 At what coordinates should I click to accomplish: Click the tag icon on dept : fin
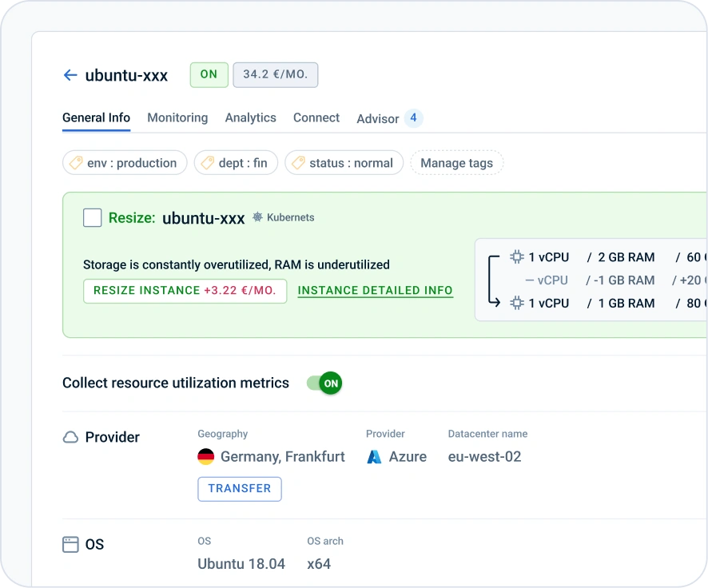(207, 162)
